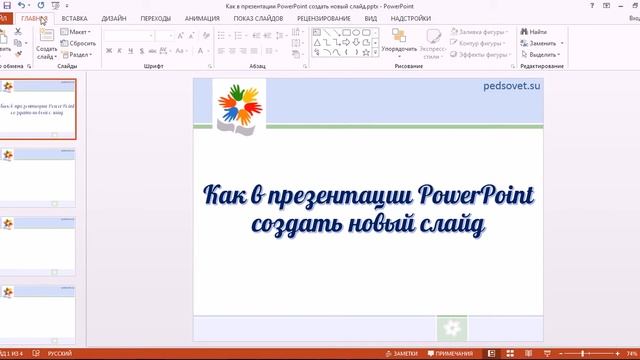Open the АНИМАЦИЯ tab
Image resolution: width=640 pixels, height=360 pixels.
pos(202,18)
